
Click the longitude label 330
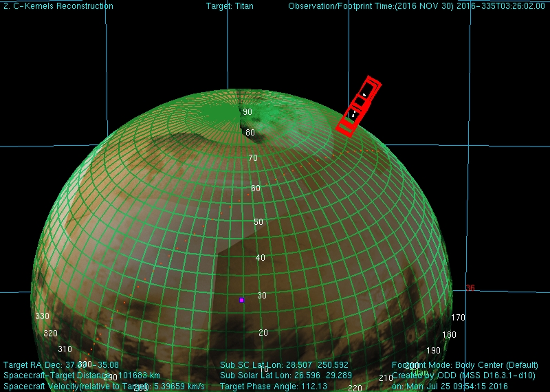click(43, 316)
